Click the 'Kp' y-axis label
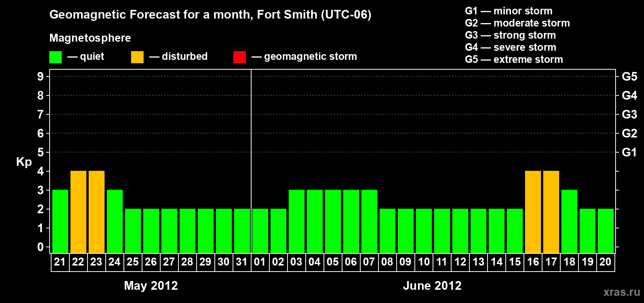Image resolution: width=644 pixels, height=303 pixels. pyautogui.click(x=24, y=162)
